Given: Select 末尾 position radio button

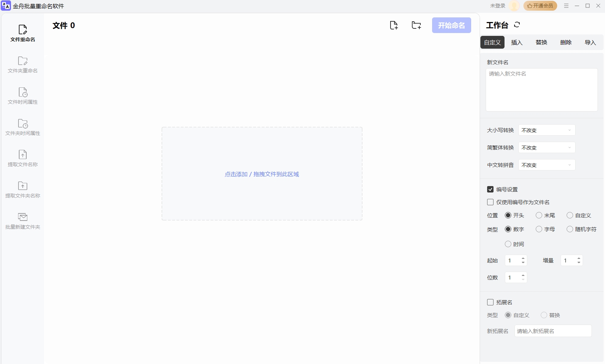Looking at the screenshot, I should (x=539, y=215).
